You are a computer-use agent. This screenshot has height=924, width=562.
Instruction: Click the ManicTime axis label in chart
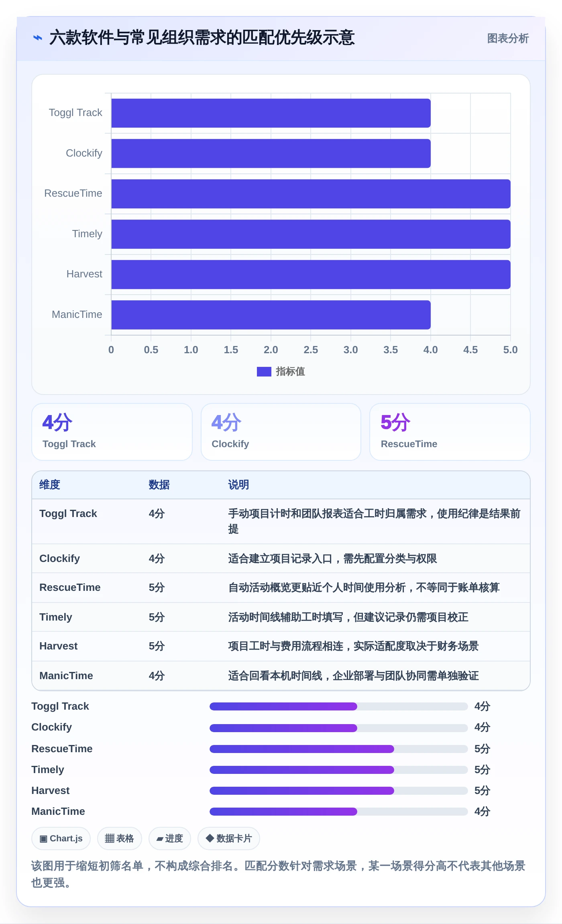[x=77, y=314]
